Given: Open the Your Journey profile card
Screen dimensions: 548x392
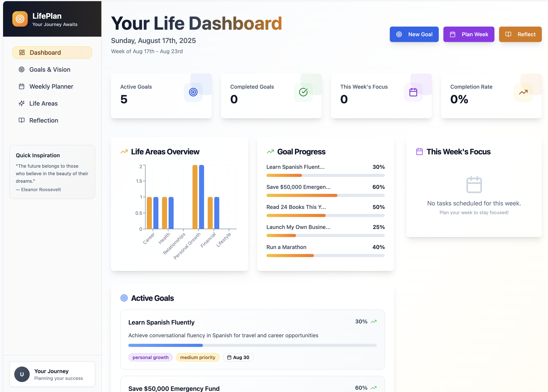Looking at the screenshot, I should click(x=52, y=374).
